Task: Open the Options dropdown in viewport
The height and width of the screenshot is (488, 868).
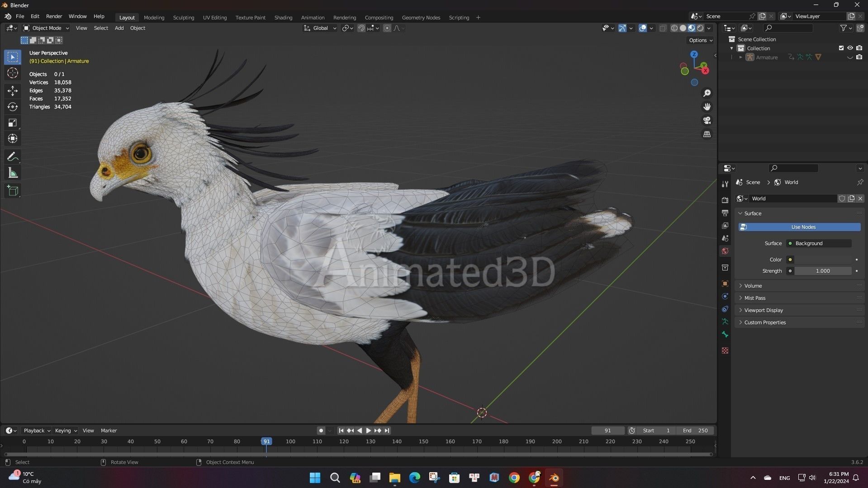Action: point(701,40)
